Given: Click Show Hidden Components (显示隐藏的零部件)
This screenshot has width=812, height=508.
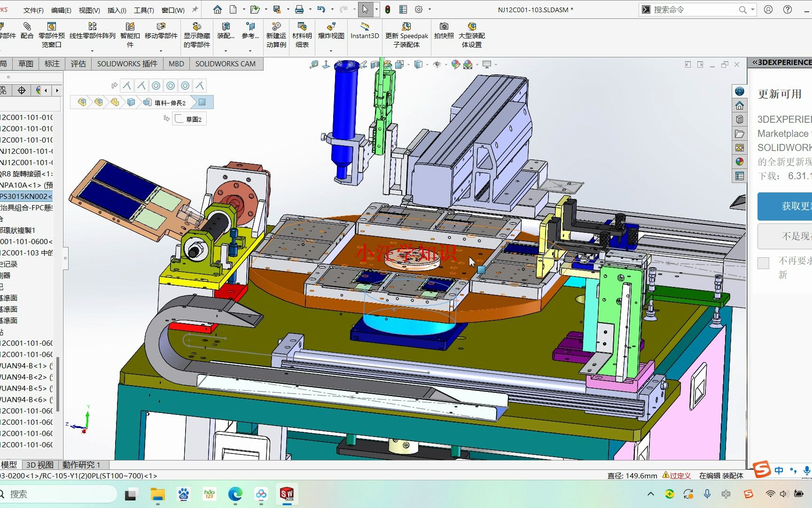Looking at the screenshot, I should tap(197, 35).
